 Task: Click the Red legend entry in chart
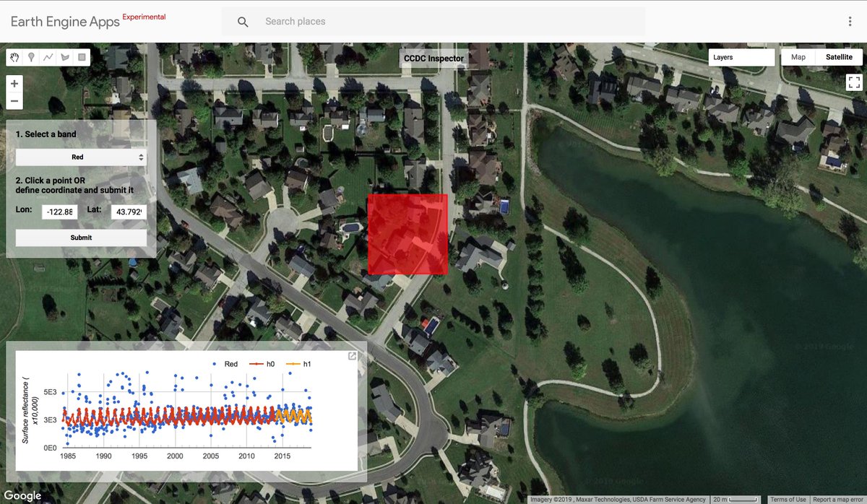[226, 364]
